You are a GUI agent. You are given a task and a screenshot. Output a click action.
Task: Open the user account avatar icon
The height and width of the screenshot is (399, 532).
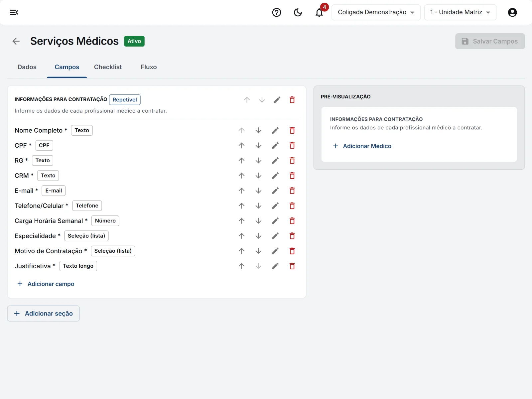pyautogui.click(x=512, y=12)
